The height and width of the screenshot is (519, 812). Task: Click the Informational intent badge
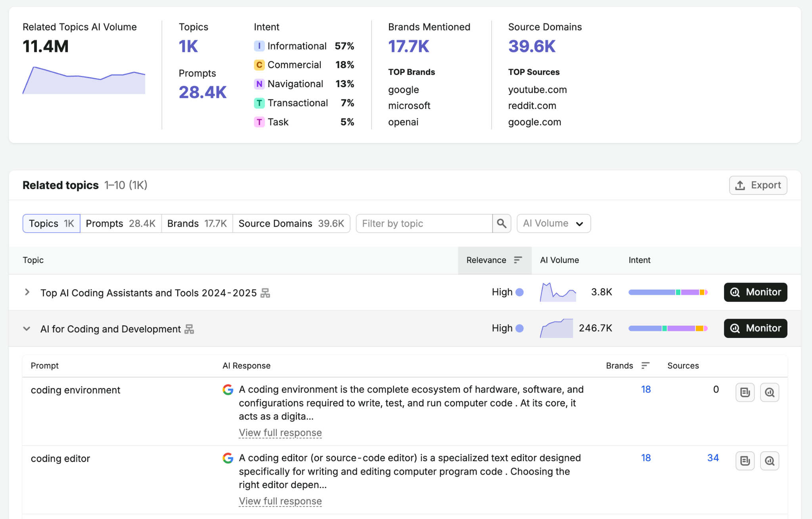pos(259,46)
